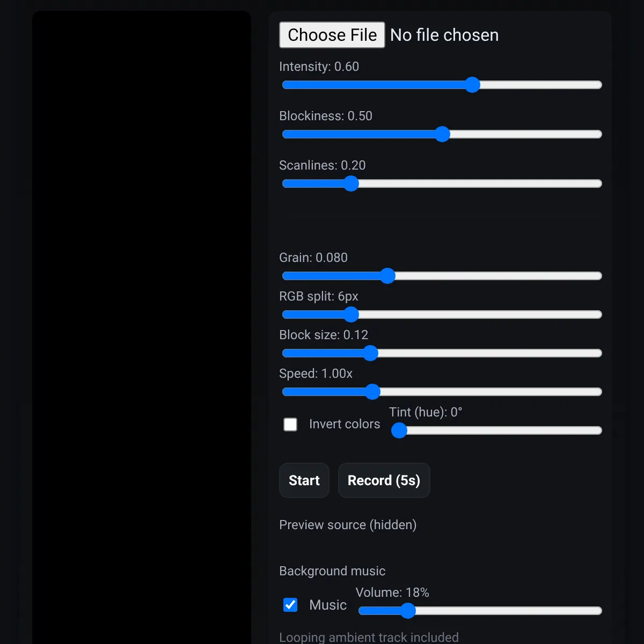Click the music Volume slider handle
This screenshot has width=644, height=644.
(x=408, y=611)
